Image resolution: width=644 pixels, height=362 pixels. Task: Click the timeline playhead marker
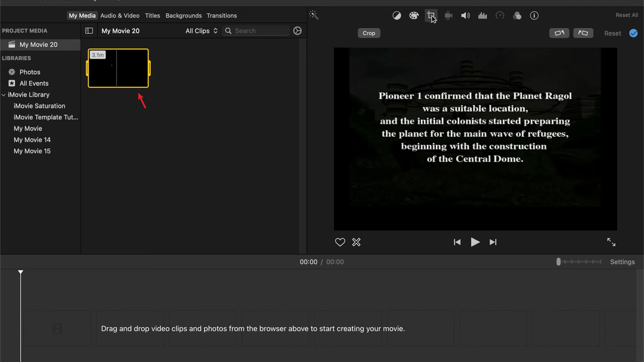point(21,272)
